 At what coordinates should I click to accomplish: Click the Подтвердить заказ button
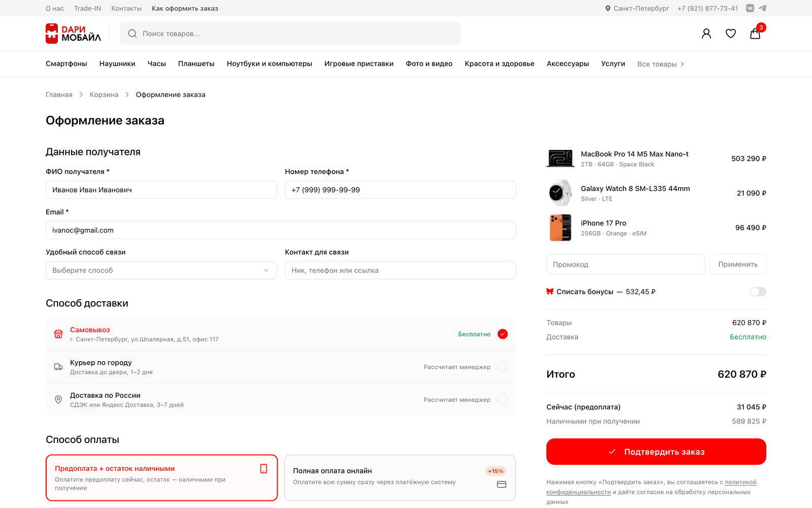(x=656, y=452)
